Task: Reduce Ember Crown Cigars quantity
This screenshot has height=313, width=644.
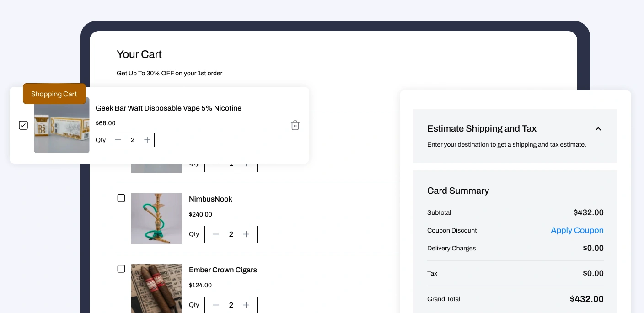Action: (x=216, y=305)
